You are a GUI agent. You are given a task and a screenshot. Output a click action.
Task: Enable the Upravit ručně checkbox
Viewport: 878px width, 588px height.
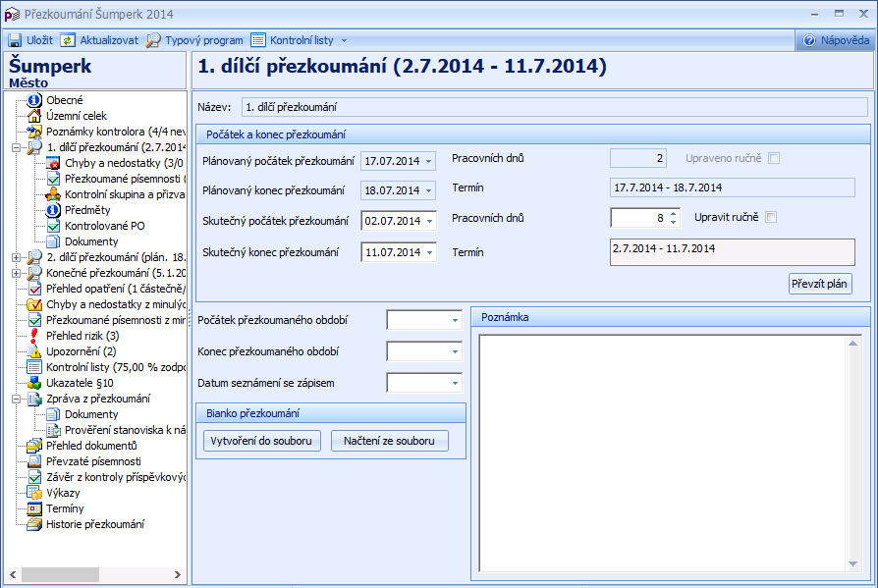tap(771, 217)
